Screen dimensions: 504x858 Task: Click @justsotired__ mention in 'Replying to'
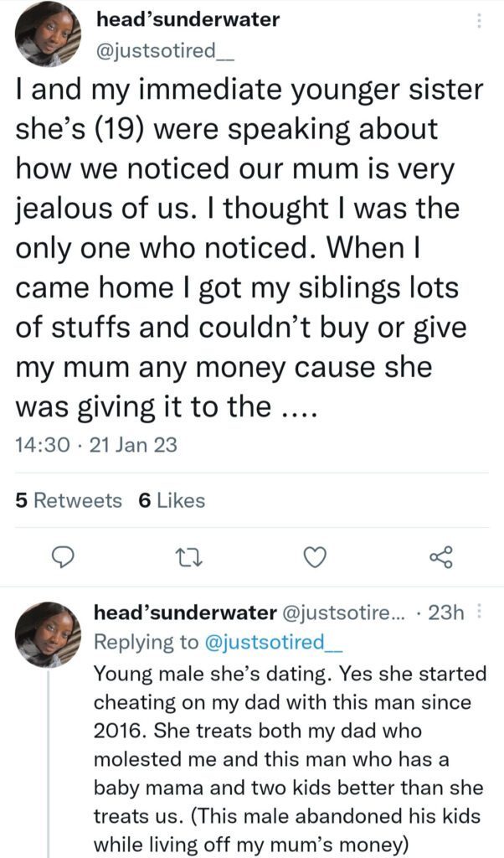point(265,642)
